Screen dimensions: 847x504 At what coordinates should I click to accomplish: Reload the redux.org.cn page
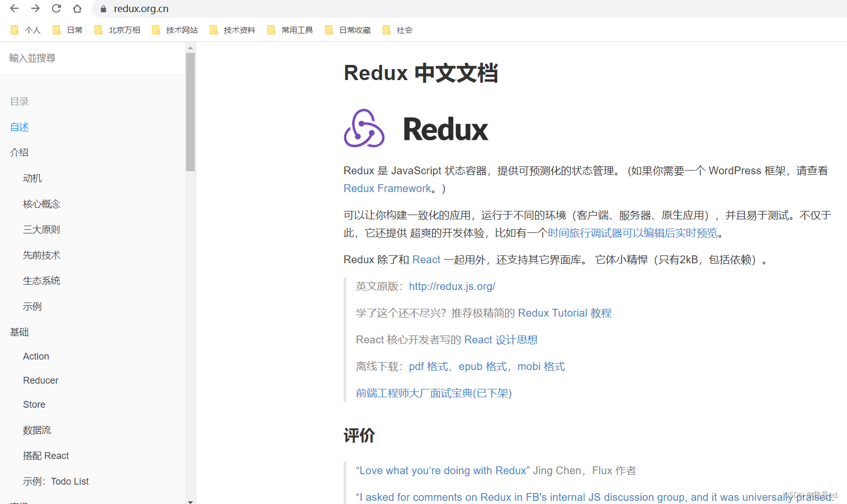tap(56, 8)
